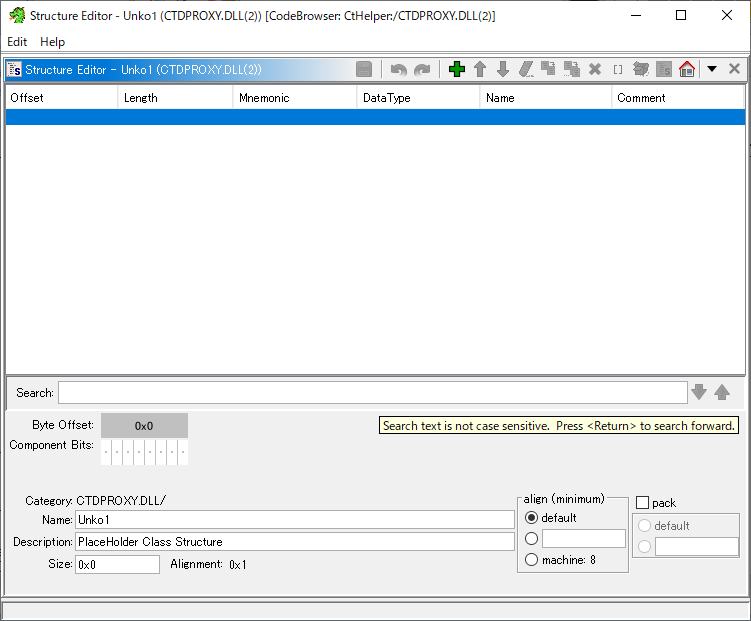The image size is (751, 621).
Task: Sort by the Offset column header
Action: pos(61,98)
